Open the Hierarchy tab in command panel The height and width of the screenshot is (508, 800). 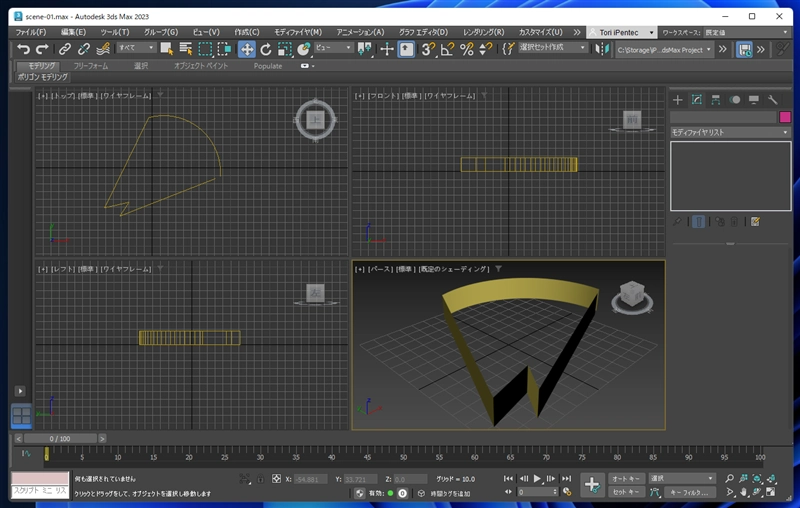(716, 100)
